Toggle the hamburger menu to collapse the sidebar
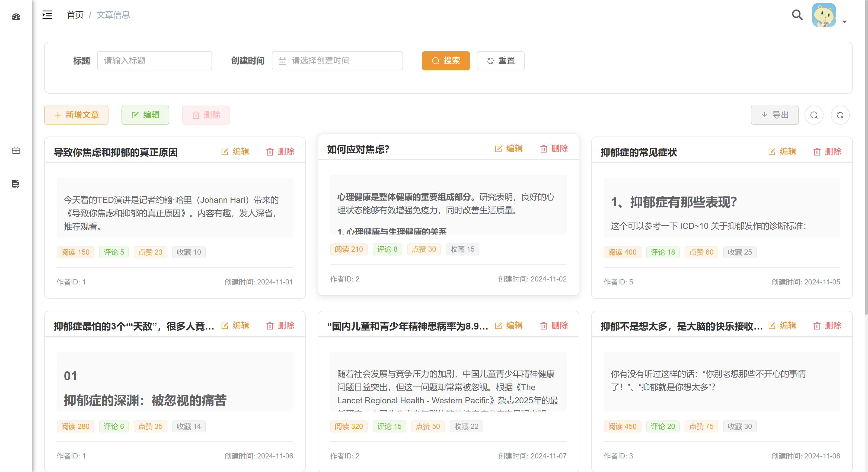 point(47,15)
